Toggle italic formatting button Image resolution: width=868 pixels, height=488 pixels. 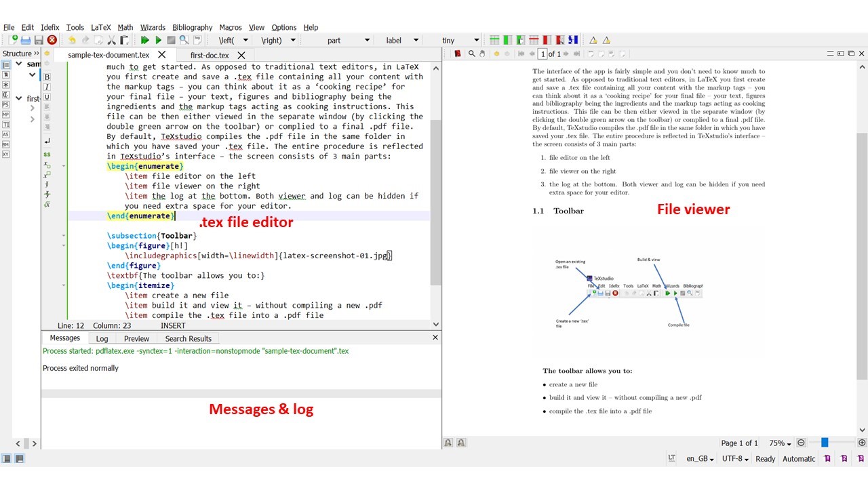47,87
